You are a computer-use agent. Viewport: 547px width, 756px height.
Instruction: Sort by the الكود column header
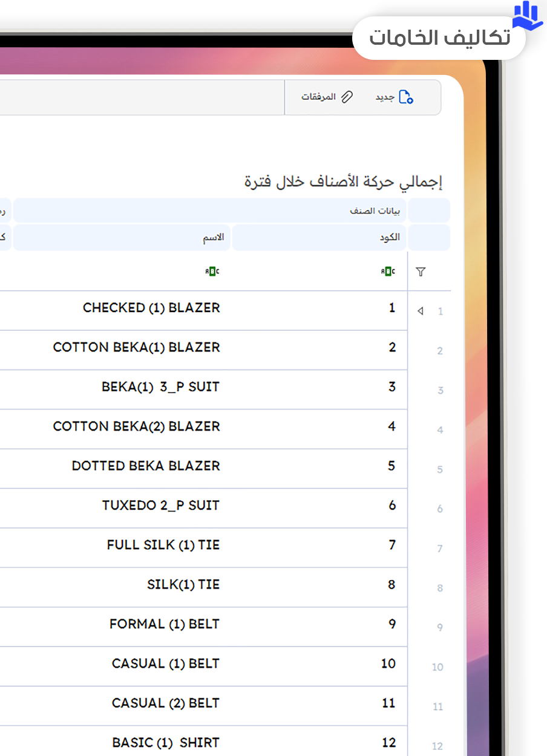(320, 237)
